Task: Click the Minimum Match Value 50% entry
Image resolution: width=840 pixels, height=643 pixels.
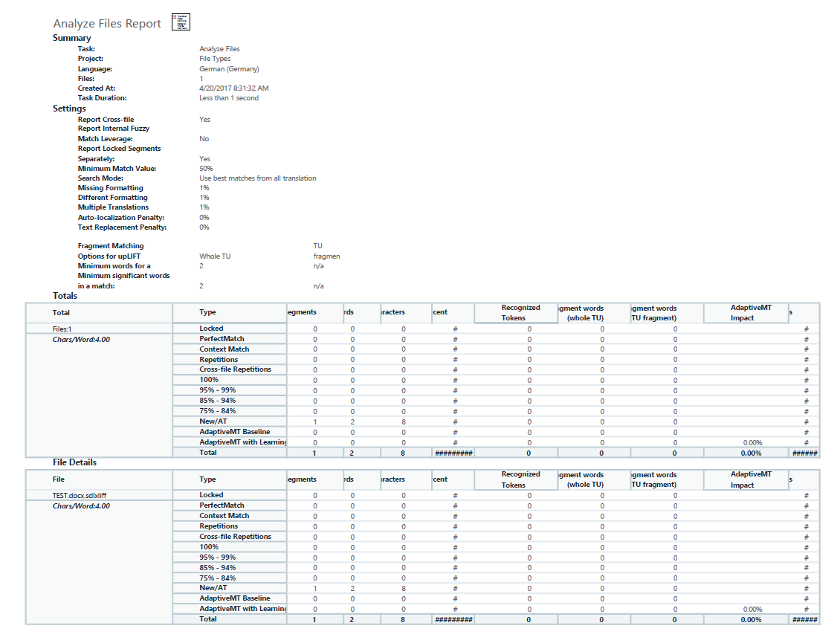Action: 206,168
